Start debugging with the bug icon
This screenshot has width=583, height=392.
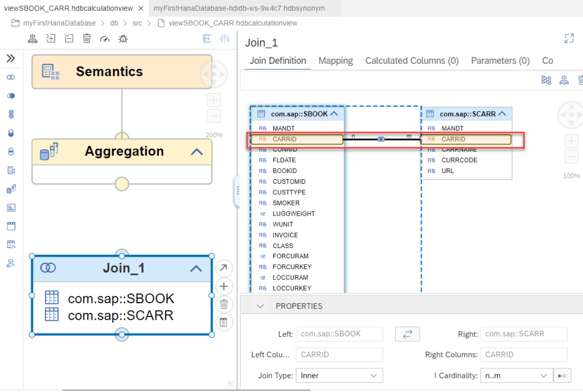coord(122,38)
